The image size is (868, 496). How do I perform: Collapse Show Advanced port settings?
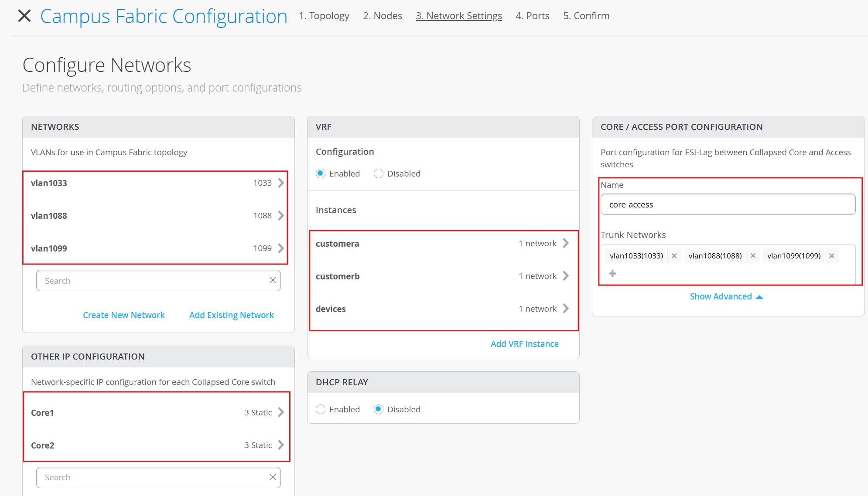[x=726, y=296]
